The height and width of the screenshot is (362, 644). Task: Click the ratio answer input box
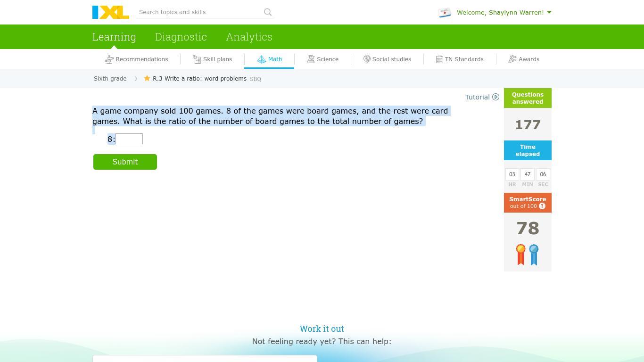pyautogui.click(x=129, y=139)
